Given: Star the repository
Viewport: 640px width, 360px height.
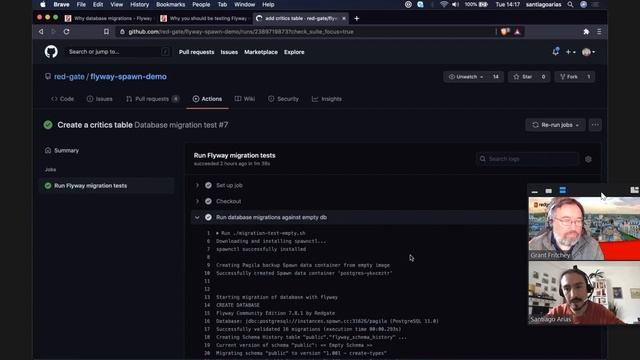Looking at the screenshot, I should [x=523, y=77].
